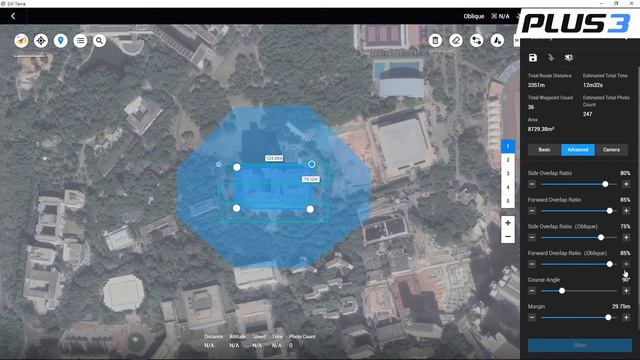Click the 3351m total route distance value

tap(536, 85)
